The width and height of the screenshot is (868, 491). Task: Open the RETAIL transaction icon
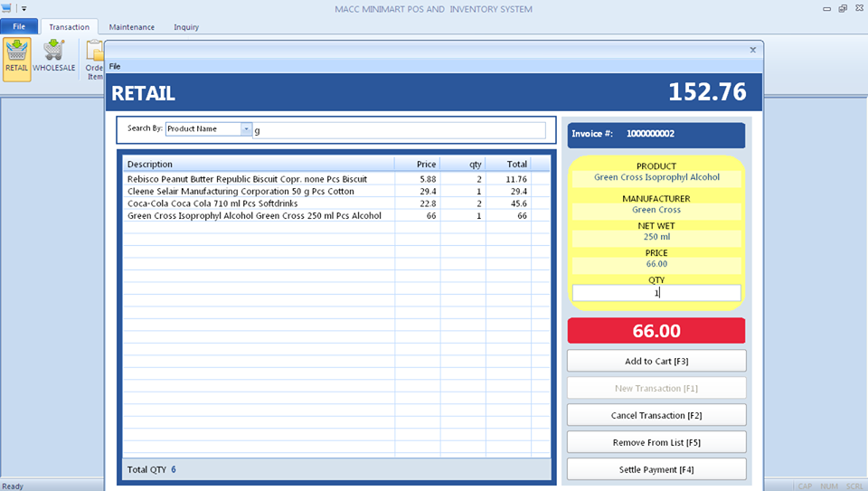[x=16, y=59]
